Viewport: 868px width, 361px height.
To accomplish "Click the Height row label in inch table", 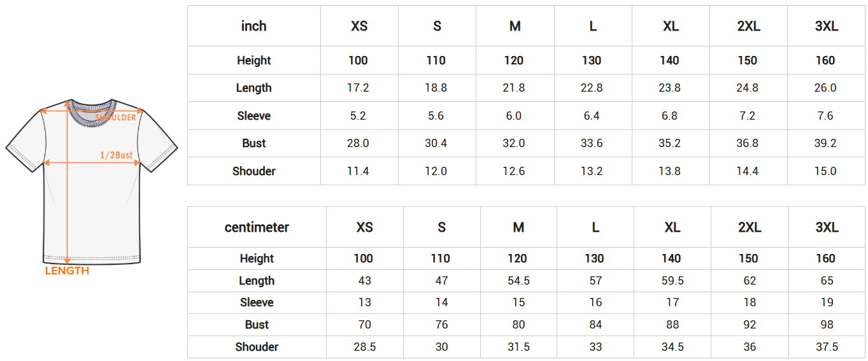I will click(x=253, y=60).
